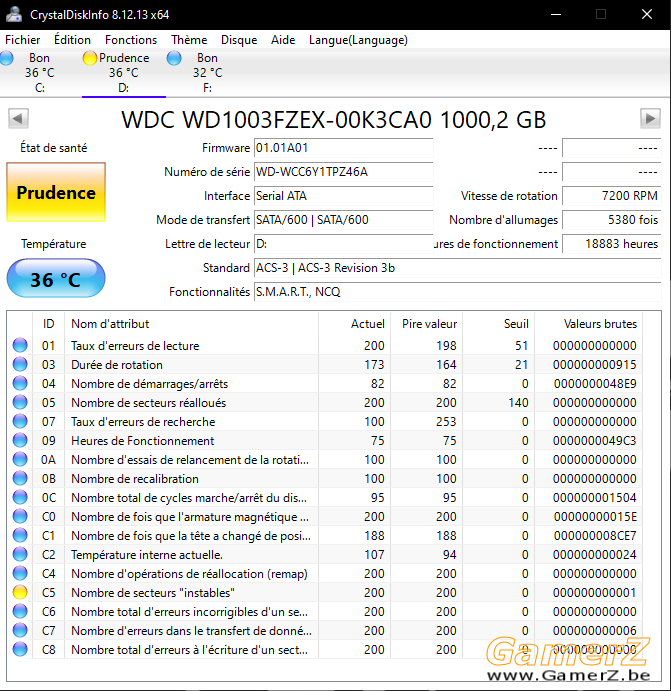
Task: Click the rotation speed field 7200 RPM
Action: coord(612,196)
